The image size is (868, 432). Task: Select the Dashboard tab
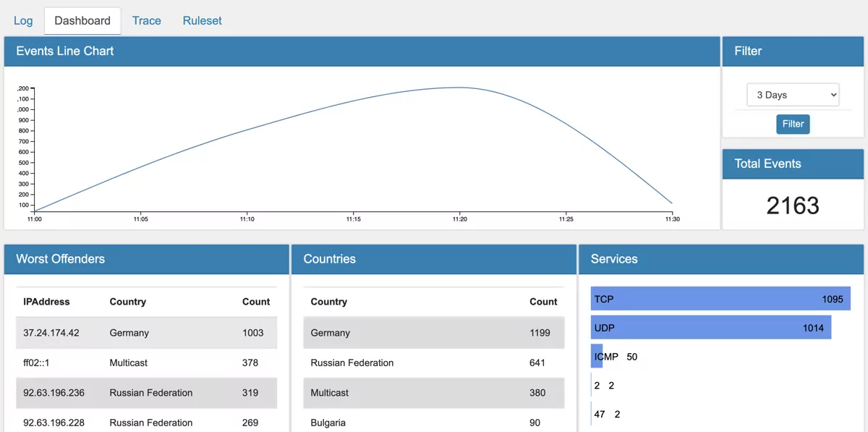82,20
